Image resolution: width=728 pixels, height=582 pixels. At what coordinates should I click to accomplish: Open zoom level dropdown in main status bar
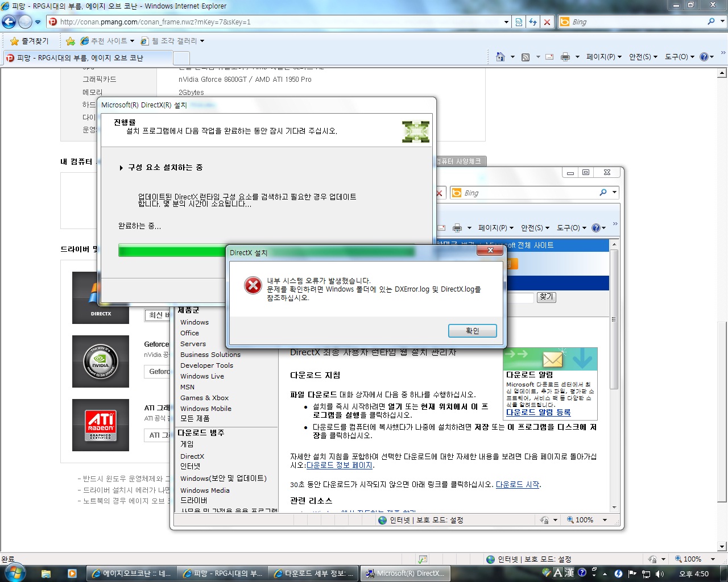click(713, 559)
